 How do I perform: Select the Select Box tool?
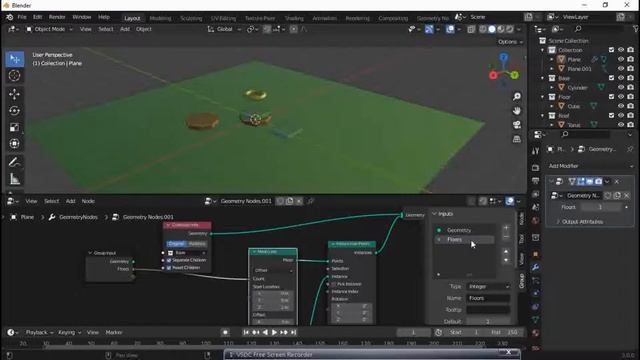tap(15, 60)
